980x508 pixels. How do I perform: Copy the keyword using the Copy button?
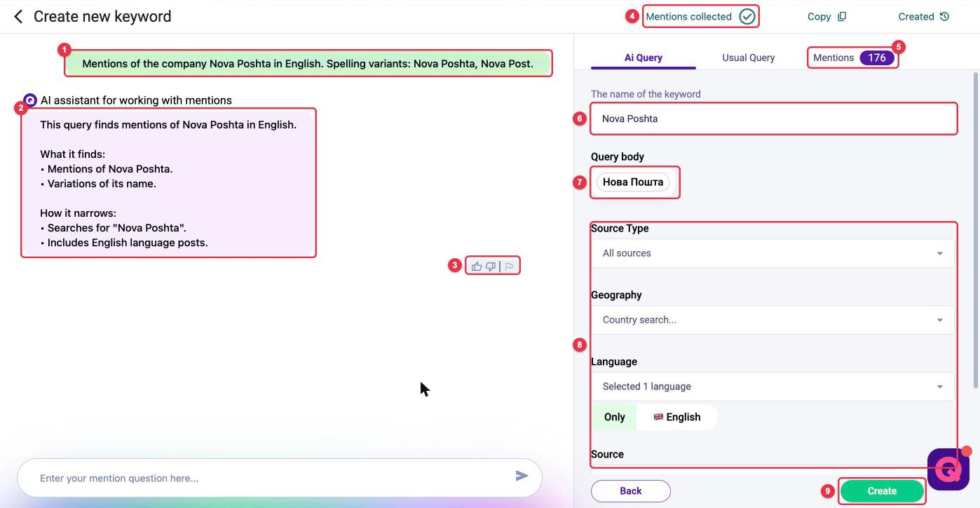(x=827, y=16)
